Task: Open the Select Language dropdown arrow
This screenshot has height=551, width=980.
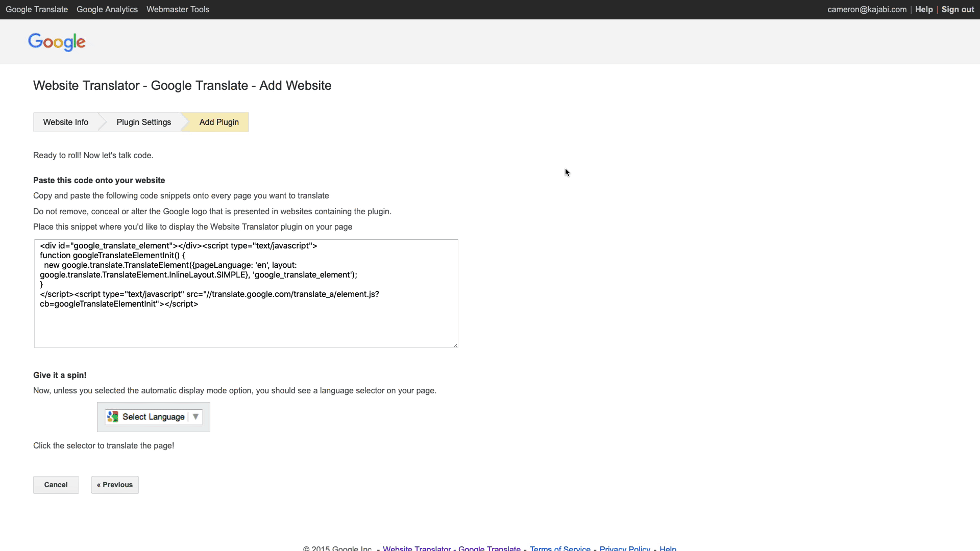Action: (x=195, y=417)
